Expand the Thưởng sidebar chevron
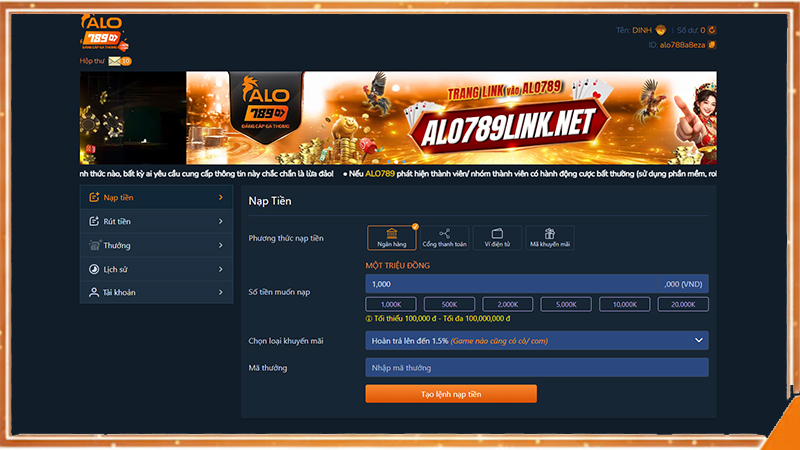 pyautogui.click(x=220, y=245)
